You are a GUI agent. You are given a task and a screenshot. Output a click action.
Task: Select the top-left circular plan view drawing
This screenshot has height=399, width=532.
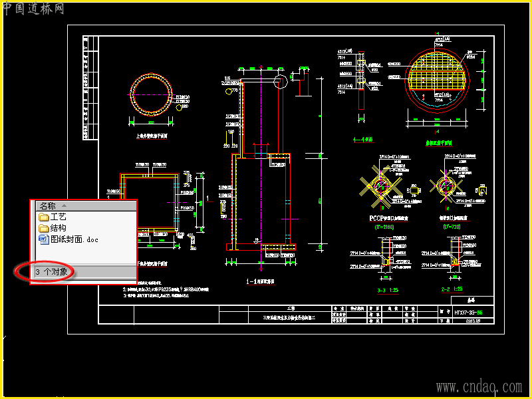[152, 94]
